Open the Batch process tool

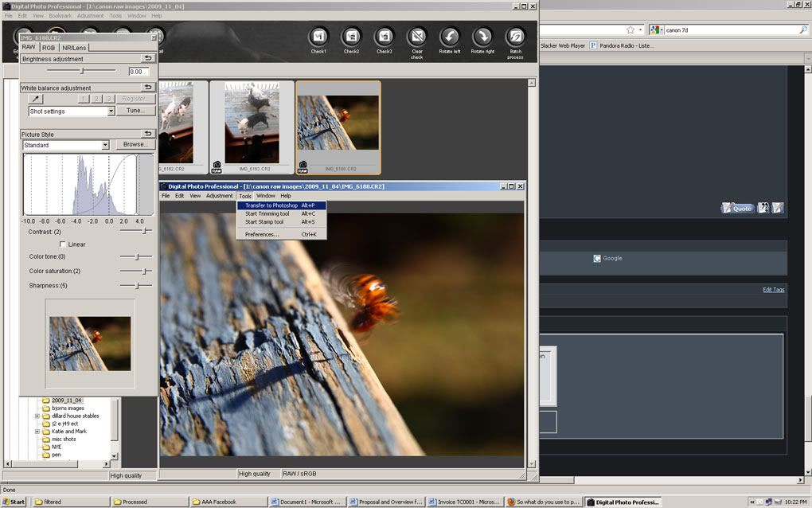515,37
